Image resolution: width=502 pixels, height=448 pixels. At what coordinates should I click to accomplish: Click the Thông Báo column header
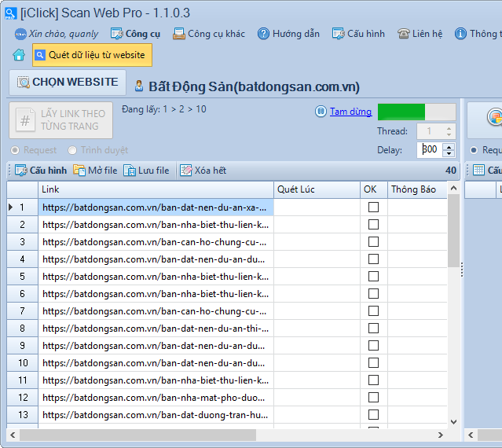417,189
